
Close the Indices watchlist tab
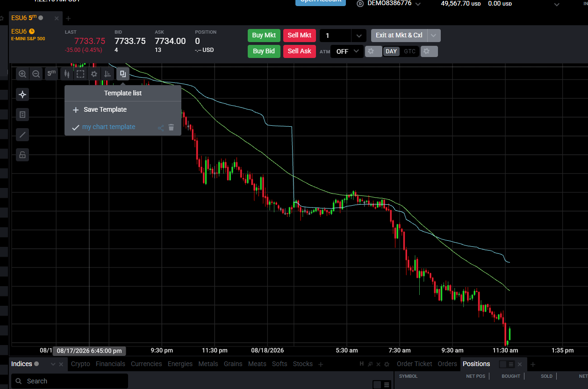point(61,364)
